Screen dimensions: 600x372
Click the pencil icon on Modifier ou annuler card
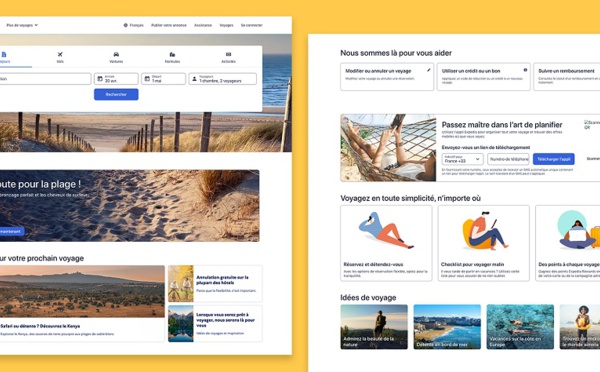click(x=429, y=70)
